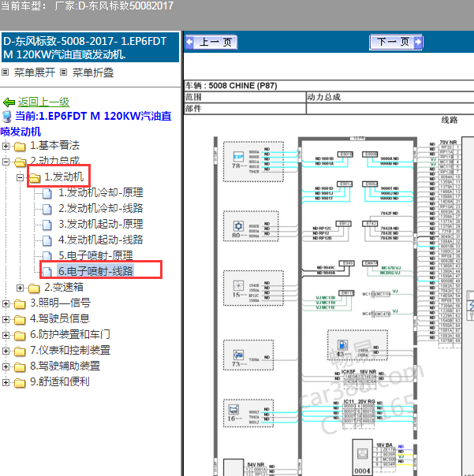Expand the 2.变速箱 tree node
This screenshot has height=476, width=474.
(21, 287)
